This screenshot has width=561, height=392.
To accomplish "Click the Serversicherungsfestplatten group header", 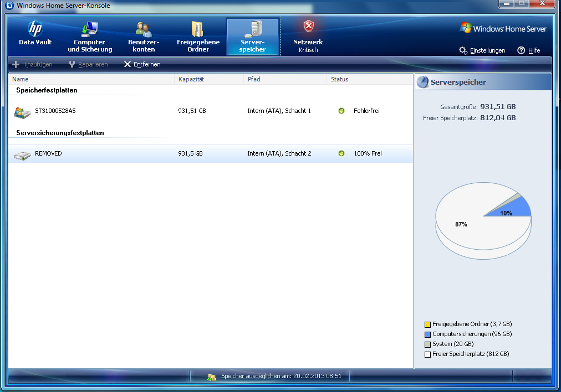I will point(60,133).
